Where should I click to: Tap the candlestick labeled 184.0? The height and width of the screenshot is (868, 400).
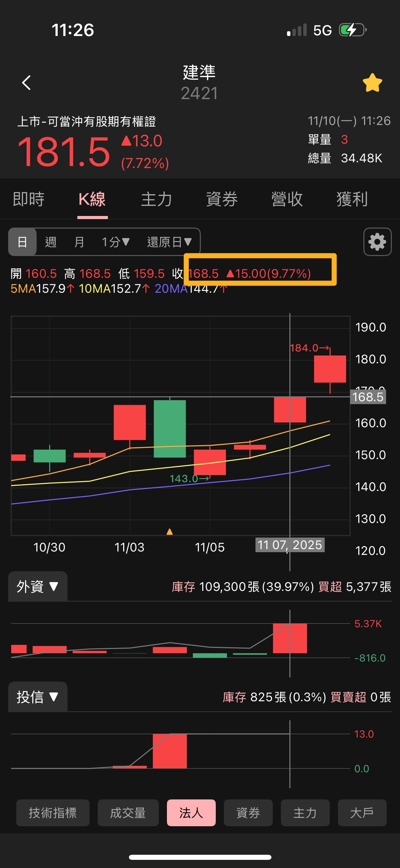(x=330, y=369)
